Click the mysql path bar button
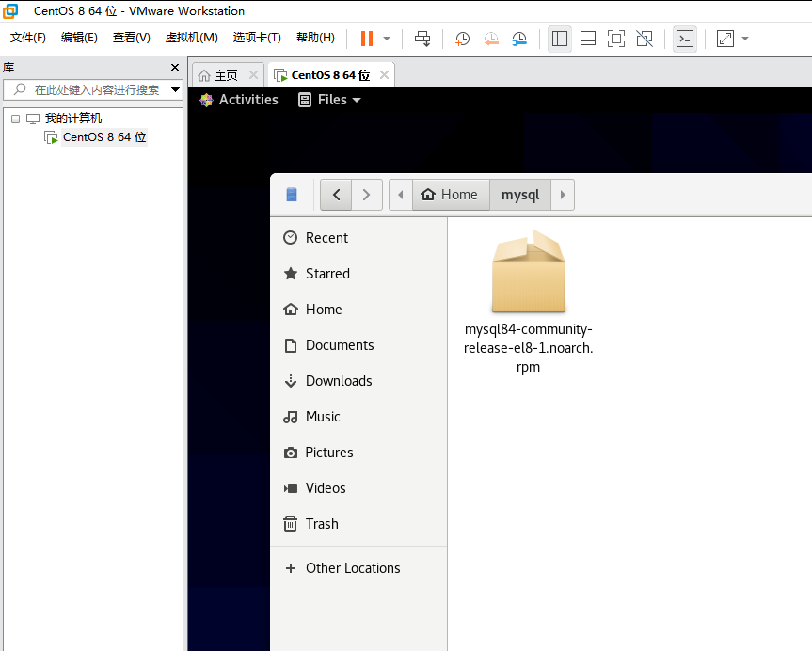Image resolution: width=812 pixels, height=651 pixels. [520, 195]
